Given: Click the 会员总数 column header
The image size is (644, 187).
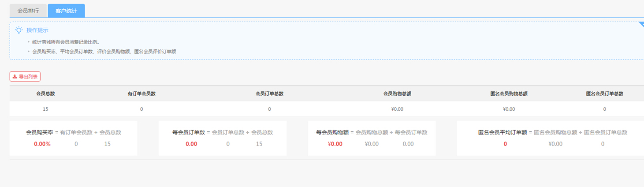Looking at the screenshot, I should 45,93.
